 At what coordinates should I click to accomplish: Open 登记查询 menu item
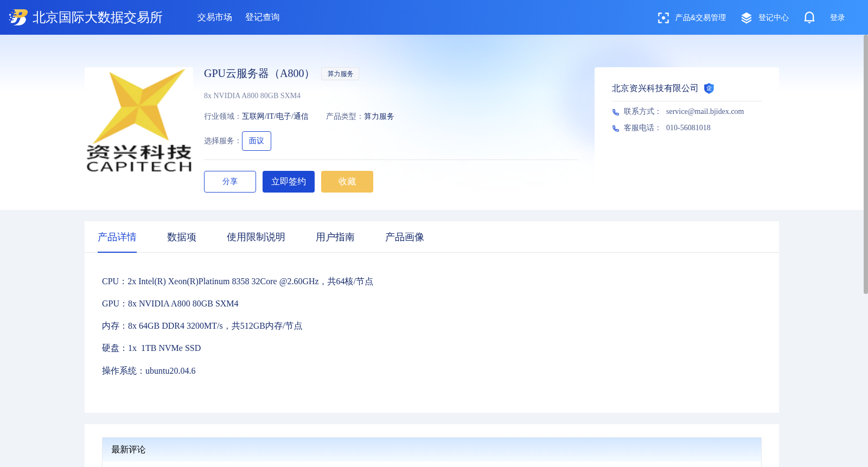click(x=263, y=17)
